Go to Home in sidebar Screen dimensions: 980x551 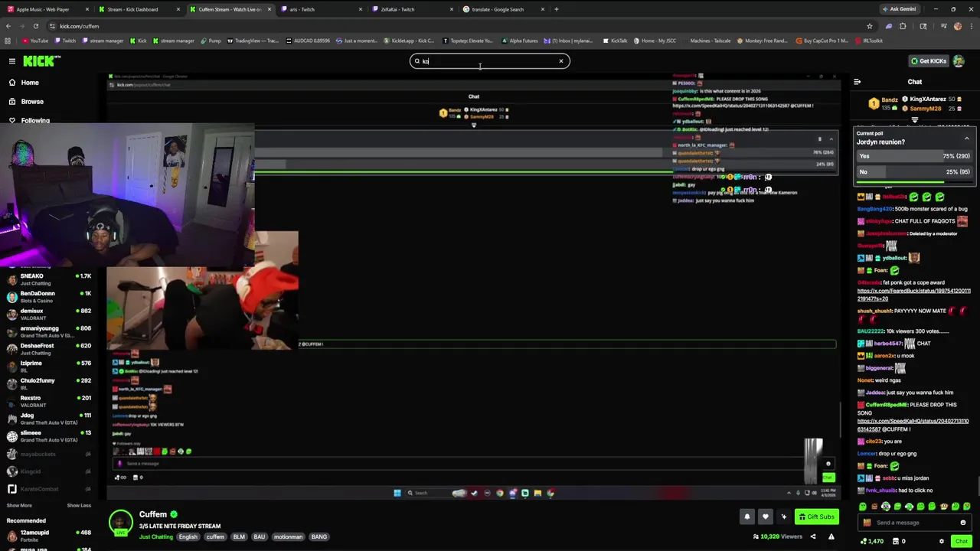tap(30, 83)
